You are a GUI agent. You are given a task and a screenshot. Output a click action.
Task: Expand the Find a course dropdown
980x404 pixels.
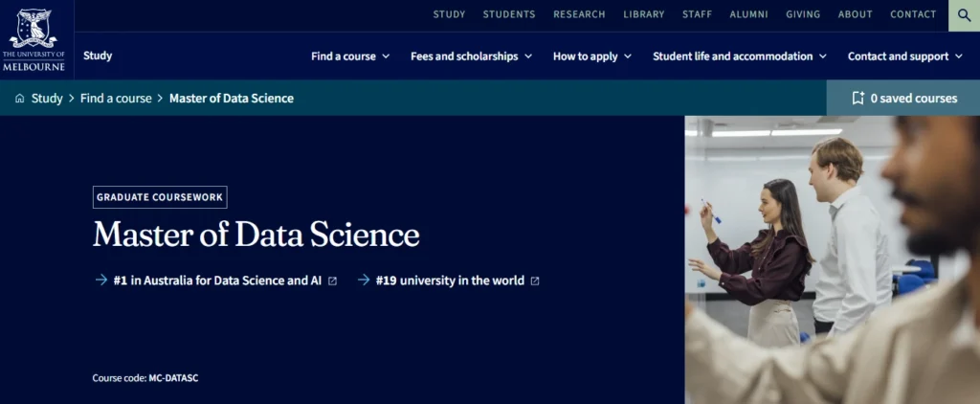pos(350,56)
